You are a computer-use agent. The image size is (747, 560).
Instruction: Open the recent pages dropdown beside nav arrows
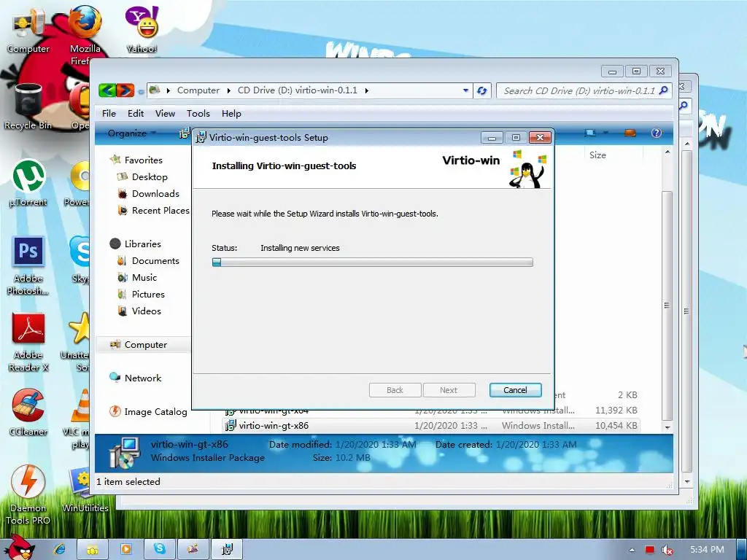[141, 91]
